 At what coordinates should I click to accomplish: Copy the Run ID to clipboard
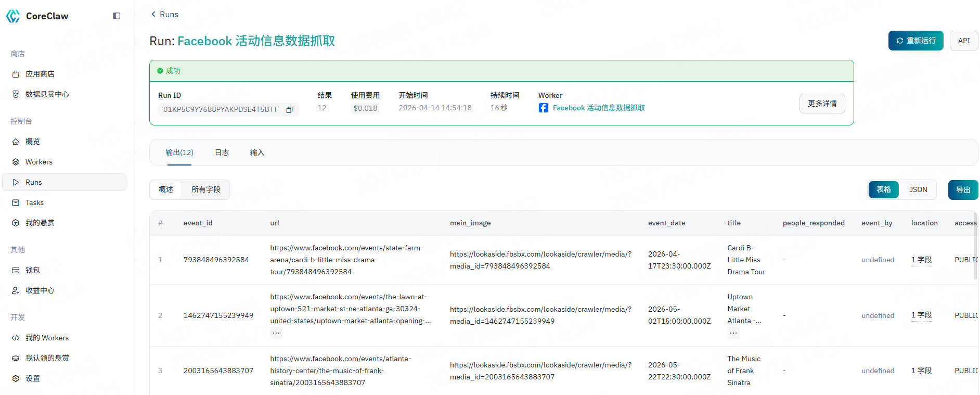(290, 109)
